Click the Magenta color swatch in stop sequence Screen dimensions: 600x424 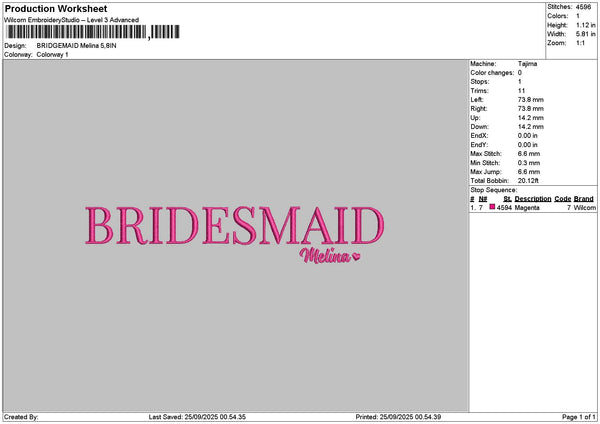click(492, 207)
